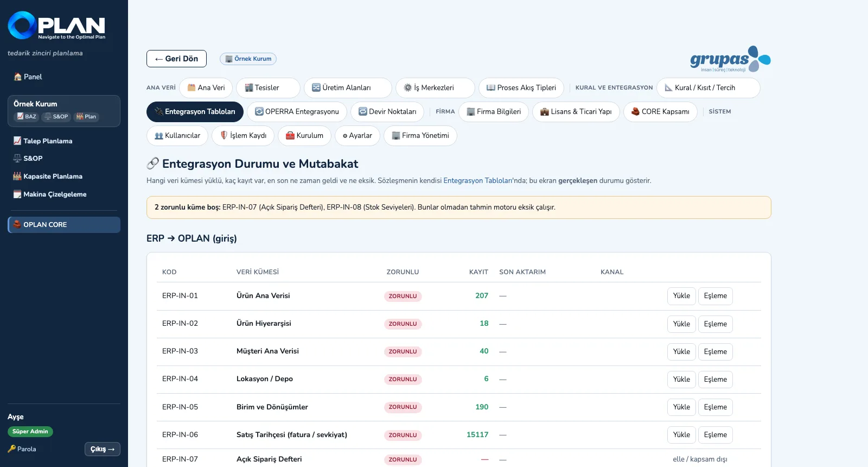Click Eşleme for ERP-IN-04 Lokasyon / Depo

click(716, 380)
